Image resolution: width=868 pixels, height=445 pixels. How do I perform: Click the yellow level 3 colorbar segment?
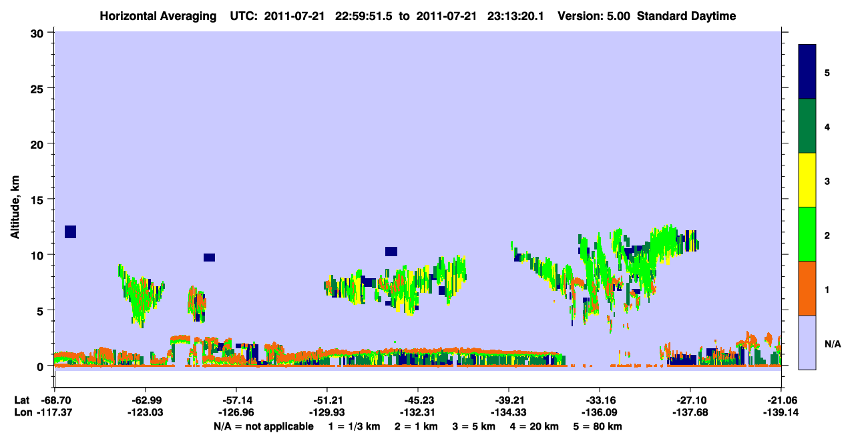click(x=807, y=180)
